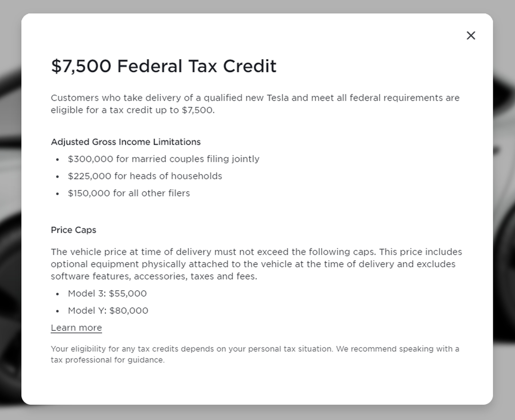515x420 pixels.
Task: Select the Price Caps section heading
Action: 73,230
